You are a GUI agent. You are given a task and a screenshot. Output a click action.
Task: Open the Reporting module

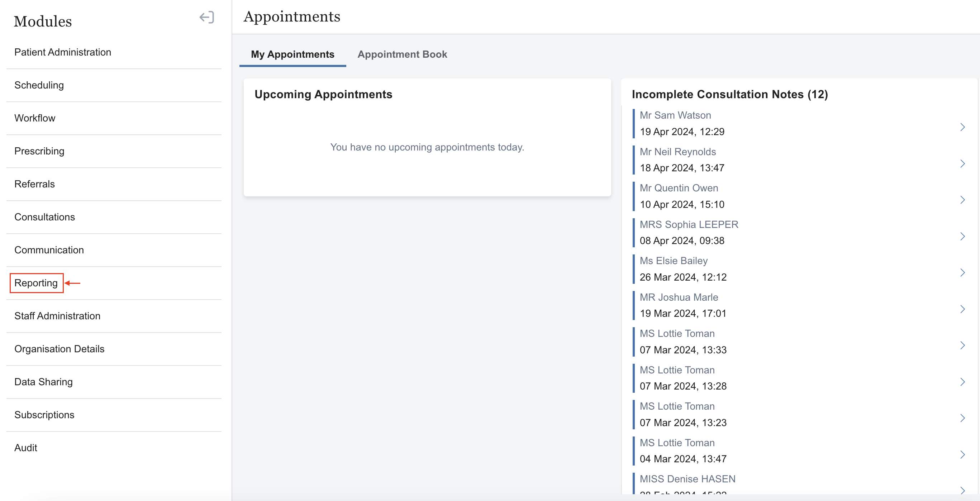point(36,283)
